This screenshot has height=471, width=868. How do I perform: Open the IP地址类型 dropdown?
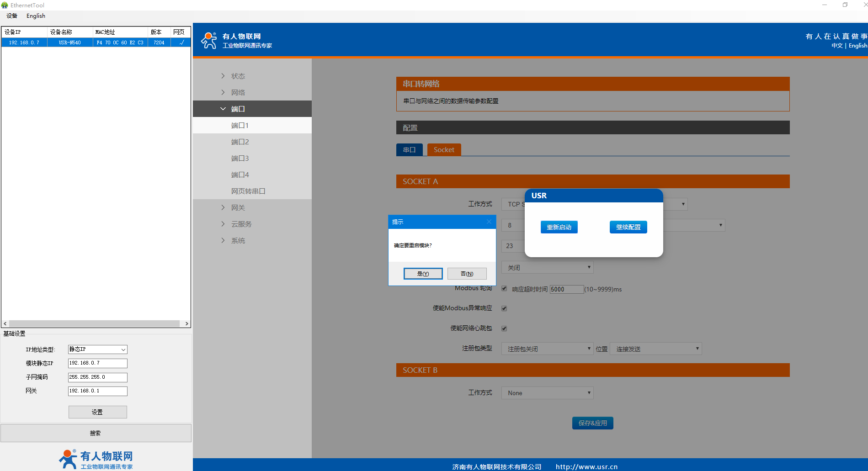tap(97, 349)
